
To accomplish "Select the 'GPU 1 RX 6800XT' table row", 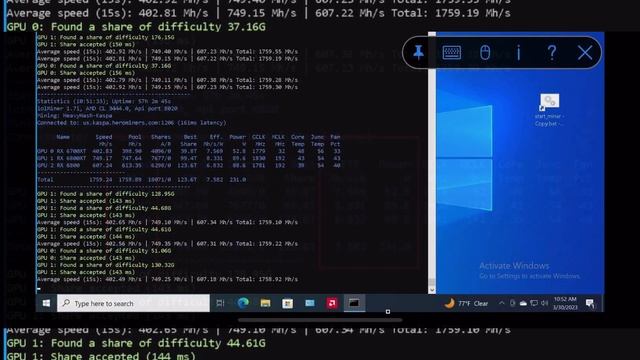I will tap(189, 158).
